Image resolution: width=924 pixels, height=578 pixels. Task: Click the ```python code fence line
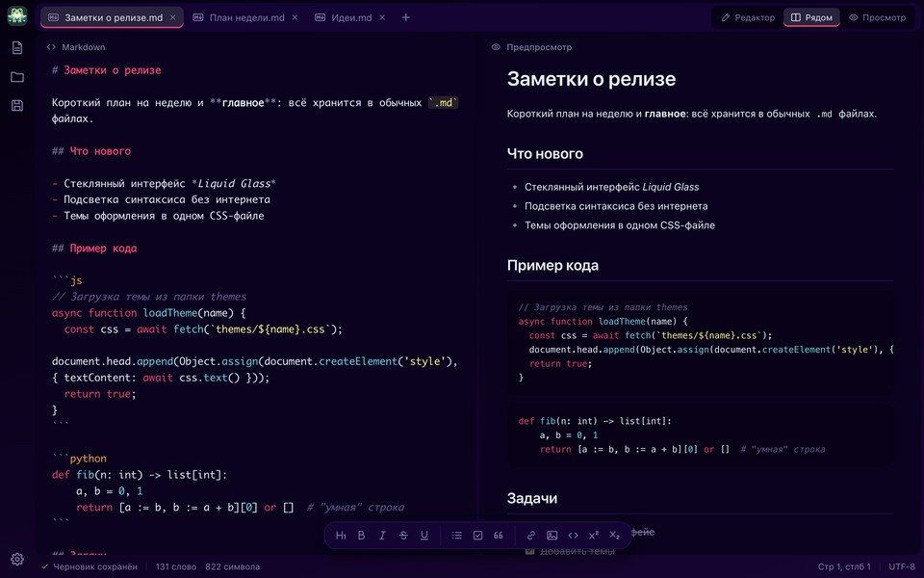tap(79, 459)
